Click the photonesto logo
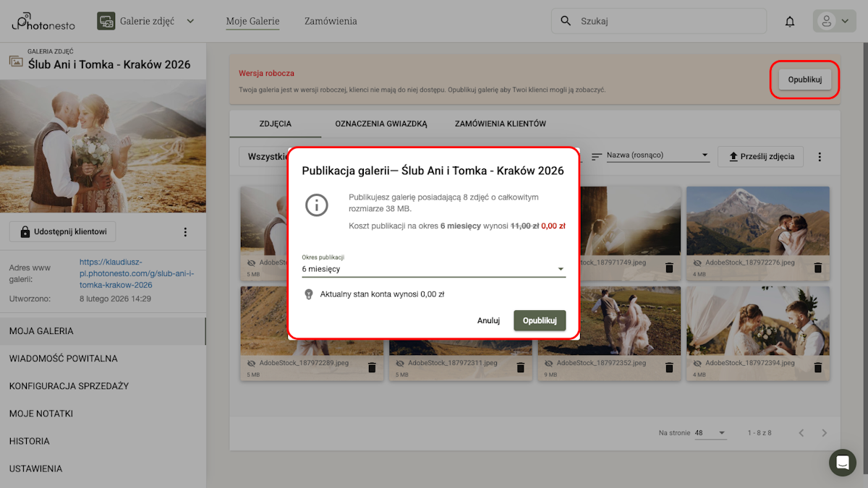Viewport: 868px width, 488px height. point(42,21)
